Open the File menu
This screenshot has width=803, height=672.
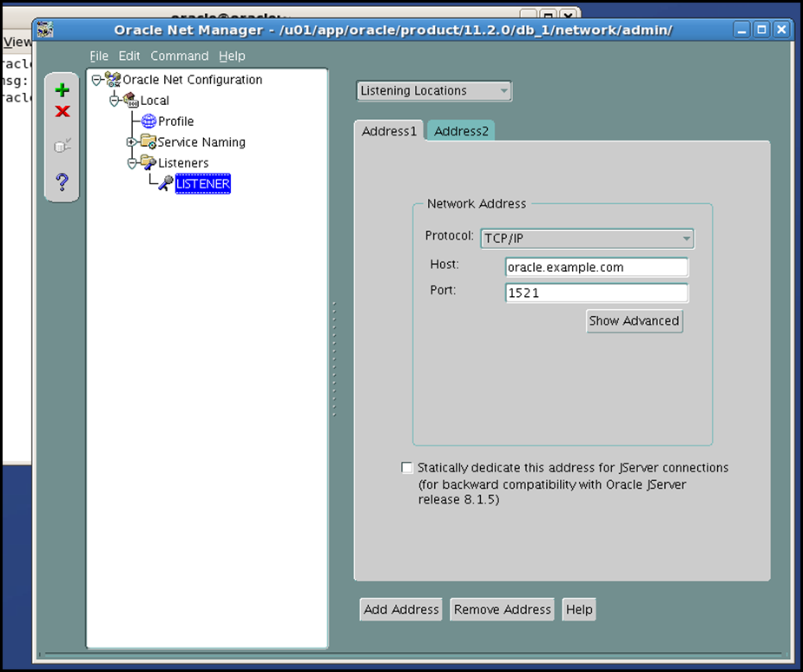coord(99,56)
